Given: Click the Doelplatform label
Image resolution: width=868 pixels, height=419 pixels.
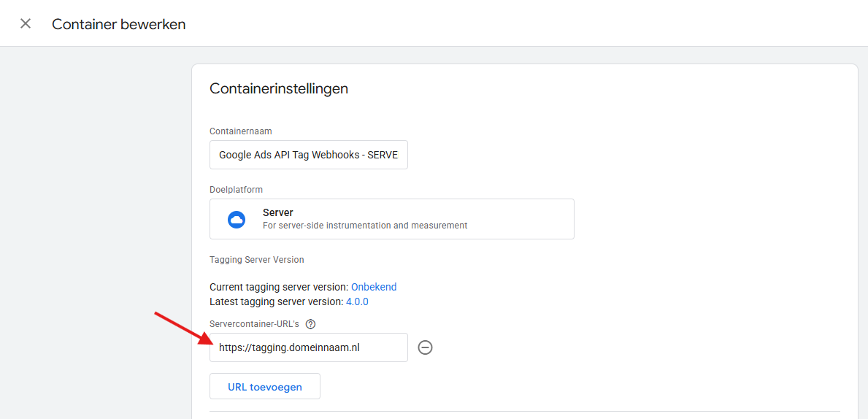Looking at the screenshot, I should (x=236, y=190).
